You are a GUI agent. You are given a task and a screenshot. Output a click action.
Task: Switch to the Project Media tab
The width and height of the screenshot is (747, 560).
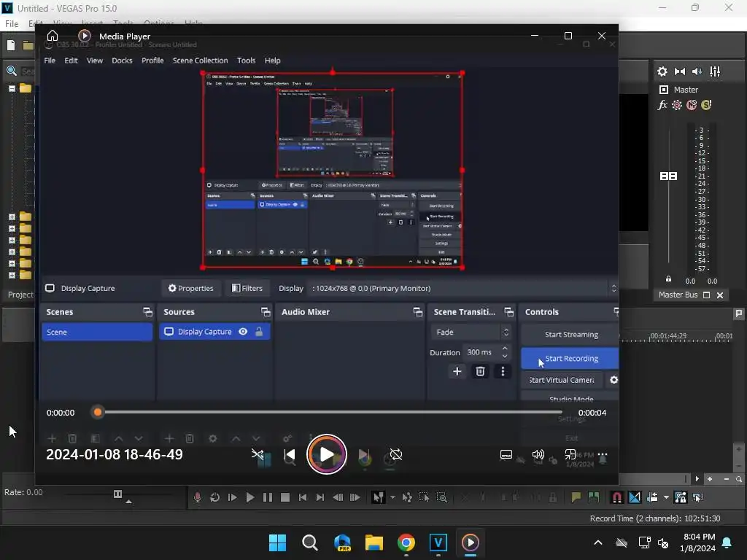[20, 295]
